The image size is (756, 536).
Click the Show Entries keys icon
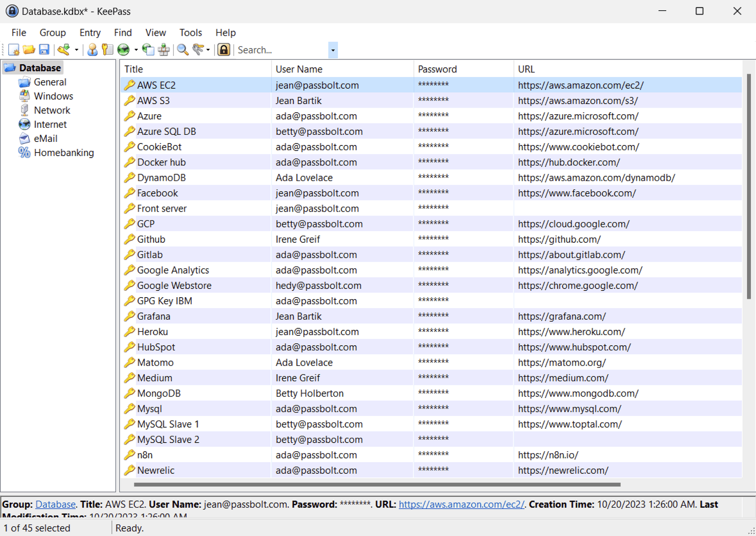point(198,50)
